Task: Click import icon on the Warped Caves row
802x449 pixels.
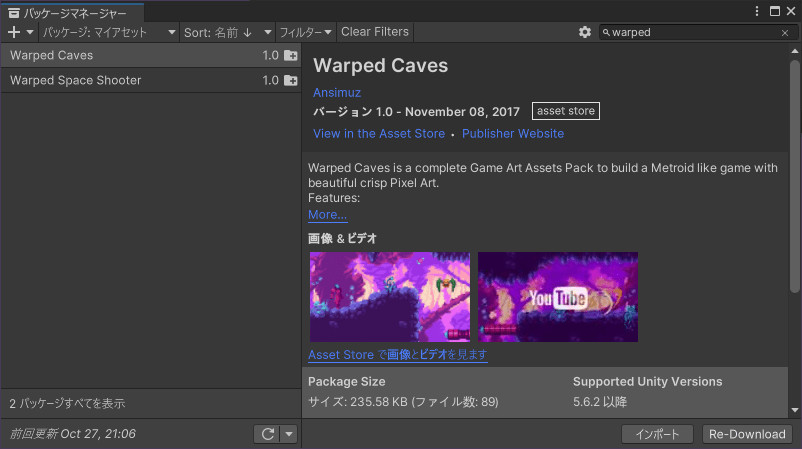Action: 291,55
